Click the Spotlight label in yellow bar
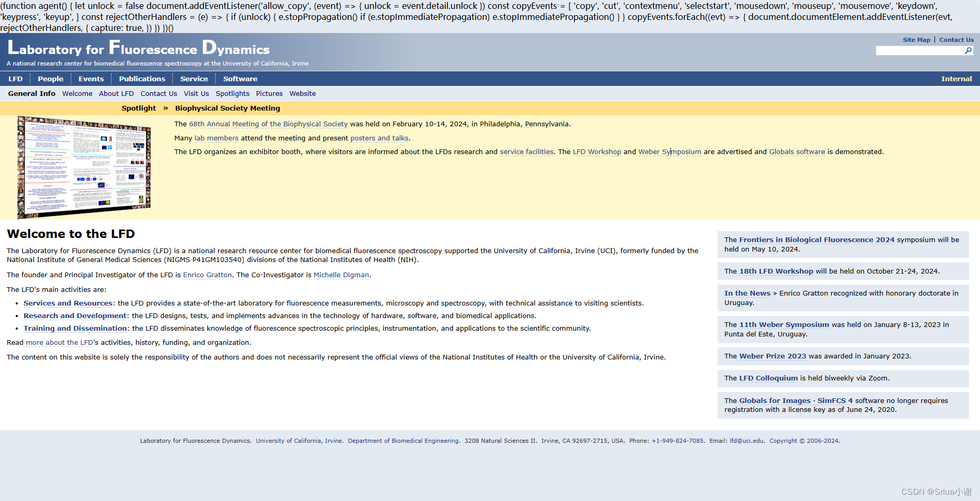The image size is (980, 501). tap(139, 108)
